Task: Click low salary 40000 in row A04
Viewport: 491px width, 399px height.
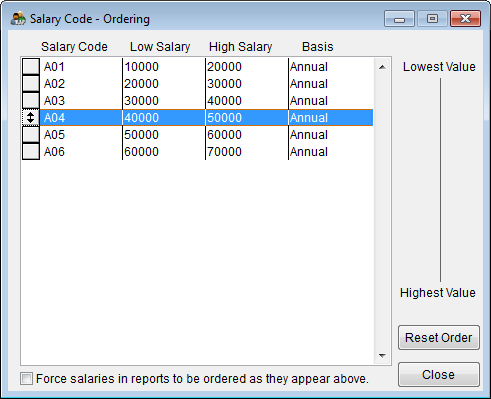Action: (164, 118)
